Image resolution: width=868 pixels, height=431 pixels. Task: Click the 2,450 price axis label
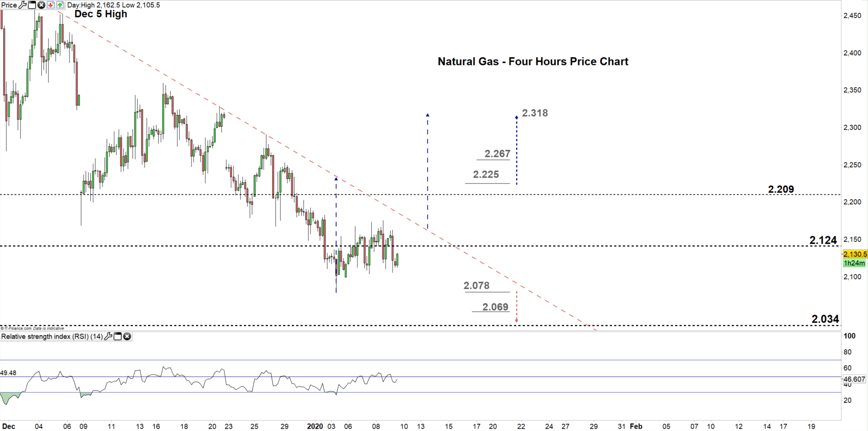point(852,15)
